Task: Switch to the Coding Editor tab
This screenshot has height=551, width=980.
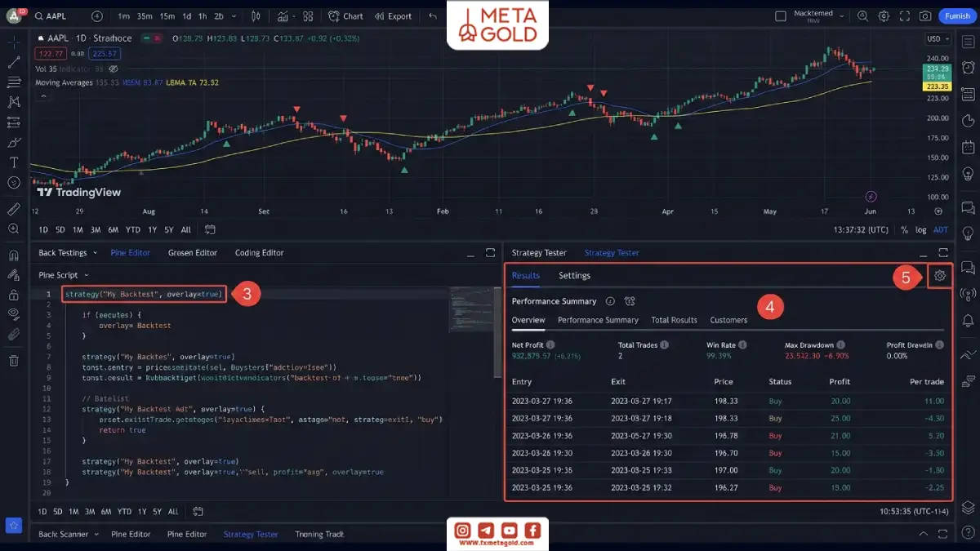Action: [259, 252]
